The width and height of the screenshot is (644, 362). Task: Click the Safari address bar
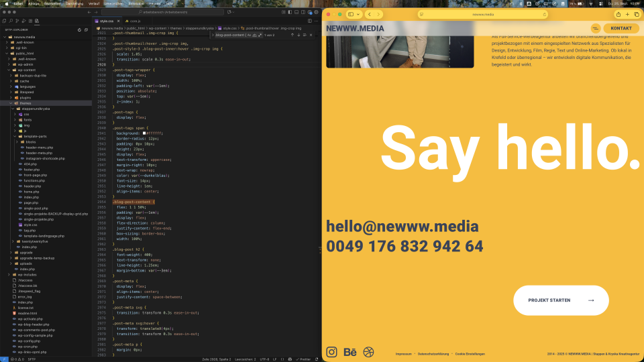pyautogui.click(x=483, y=14)
